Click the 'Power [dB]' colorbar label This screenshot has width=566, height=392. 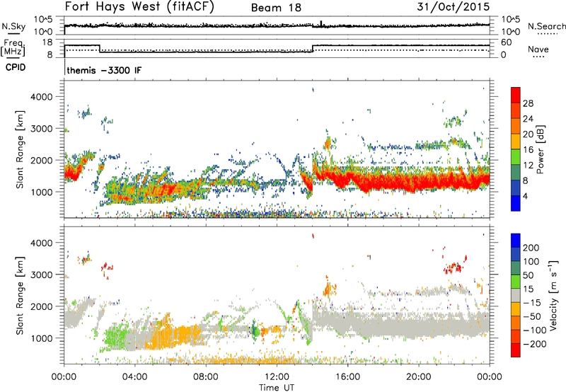540,149
